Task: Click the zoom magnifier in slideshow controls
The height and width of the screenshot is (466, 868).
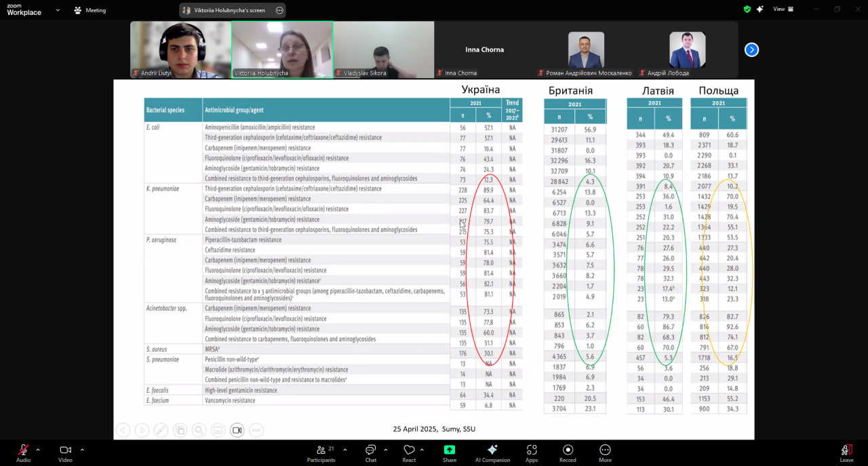Action: point(199,429)
